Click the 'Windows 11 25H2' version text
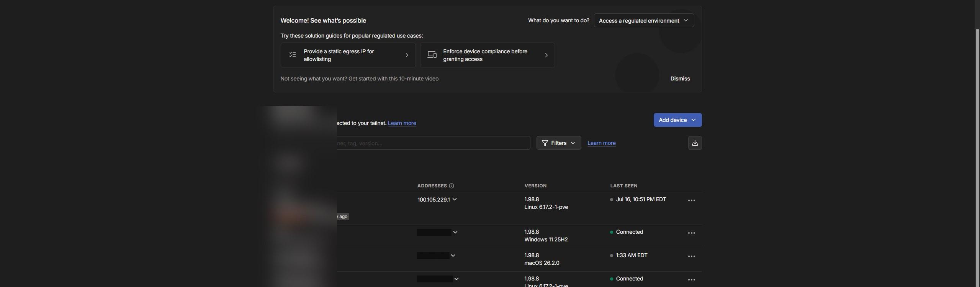Image resolution: width=980 pixels, height=287 pixels. click(546, 239)
